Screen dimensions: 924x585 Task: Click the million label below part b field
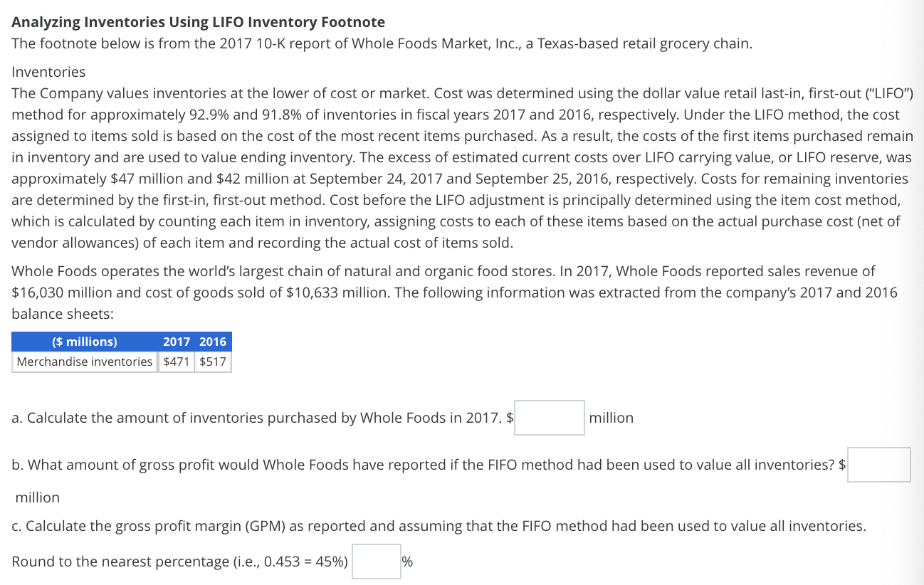click(x=37, y=497)
